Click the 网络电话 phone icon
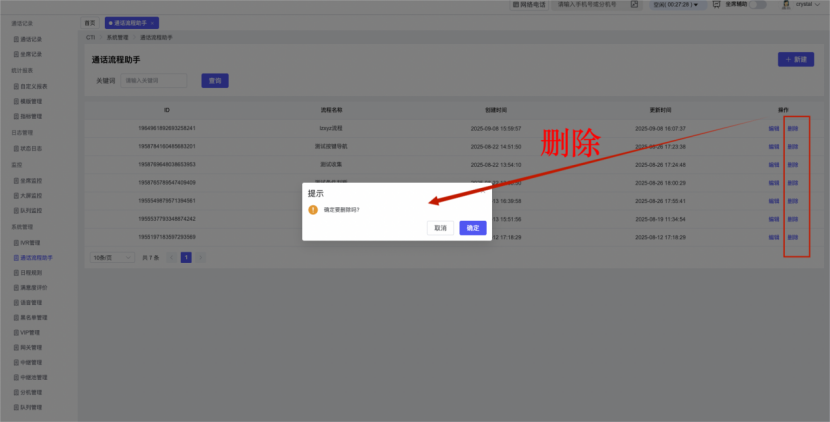Viewport: 830px width, 422px height. click(515, 5)
